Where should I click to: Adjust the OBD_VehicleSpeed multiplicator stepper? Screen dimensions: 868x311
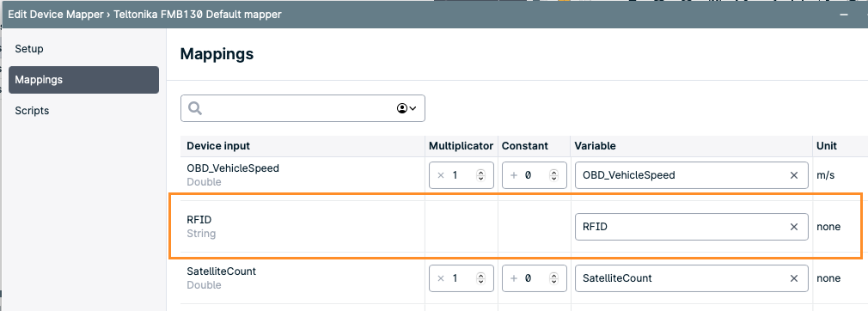pos(480,175)
